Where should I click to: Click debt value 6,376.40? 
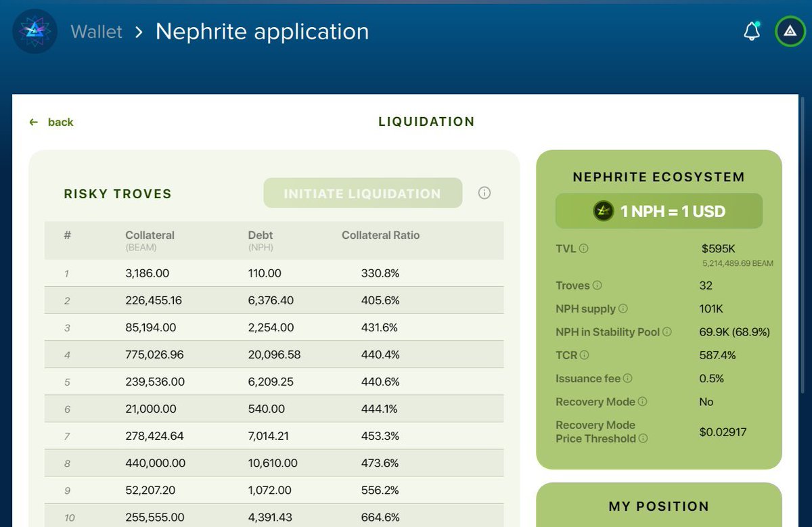(x=271, y=300)
